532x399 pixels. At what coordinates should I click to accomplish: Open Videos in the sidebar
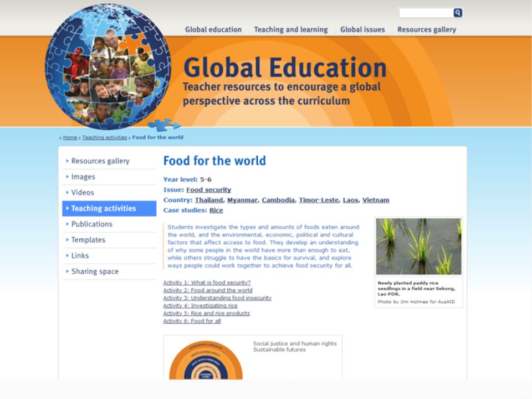[109, 192]
